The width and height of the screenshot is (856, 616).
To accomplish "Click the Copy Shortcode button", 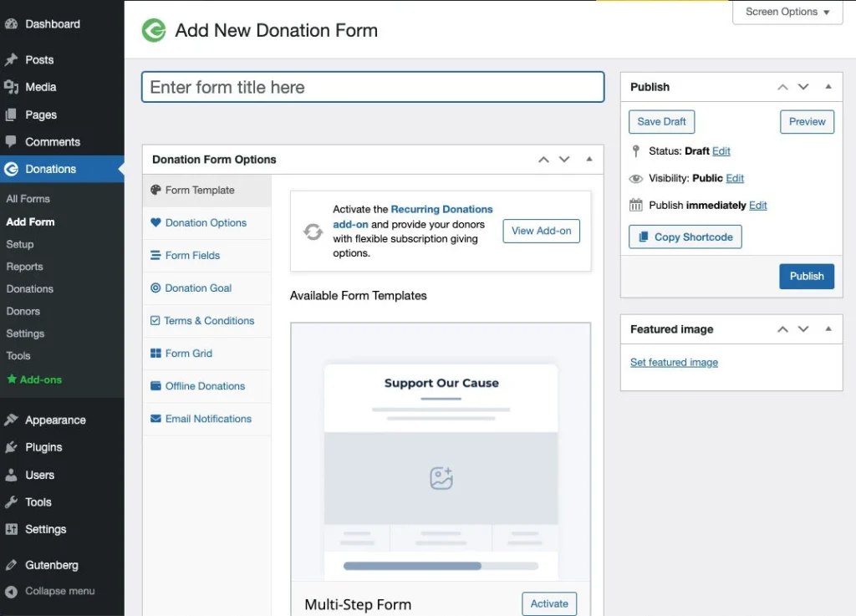I will [x=685, y=237].
